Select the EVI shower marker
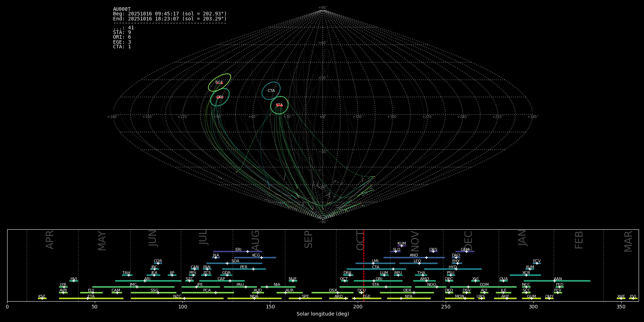This screenshot has height=322, width=644. pyautogui.click(x=633, y=298)
